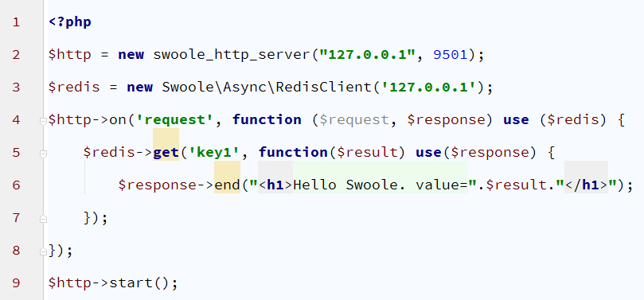Click the fold end marker on line 7
This screenshot has height=300, width=644.
pyautogui.click(x=43, y=219)
